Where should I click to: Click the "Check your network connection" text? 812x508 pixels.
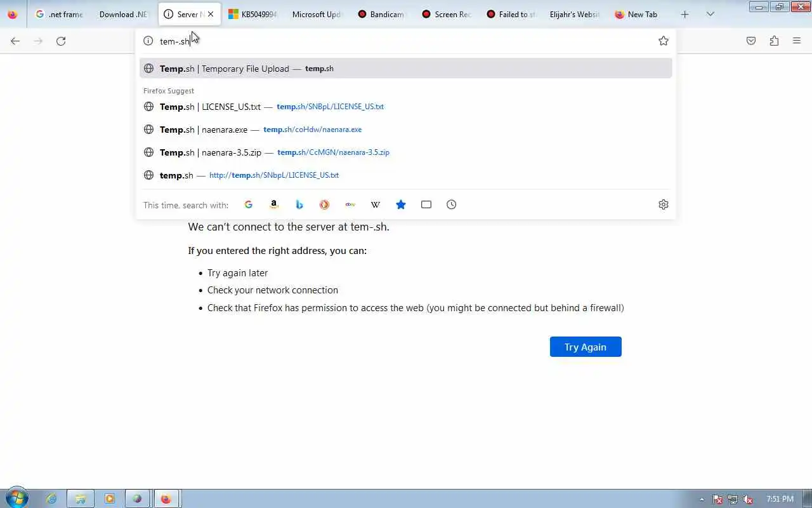pyautogui.click(x=273, y=290)
